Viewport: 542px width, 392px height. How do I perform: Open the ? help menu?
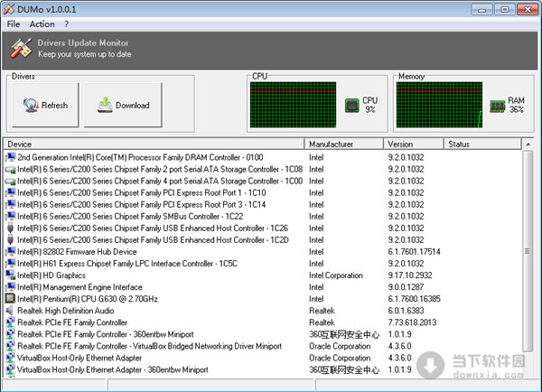coord(66,24)
